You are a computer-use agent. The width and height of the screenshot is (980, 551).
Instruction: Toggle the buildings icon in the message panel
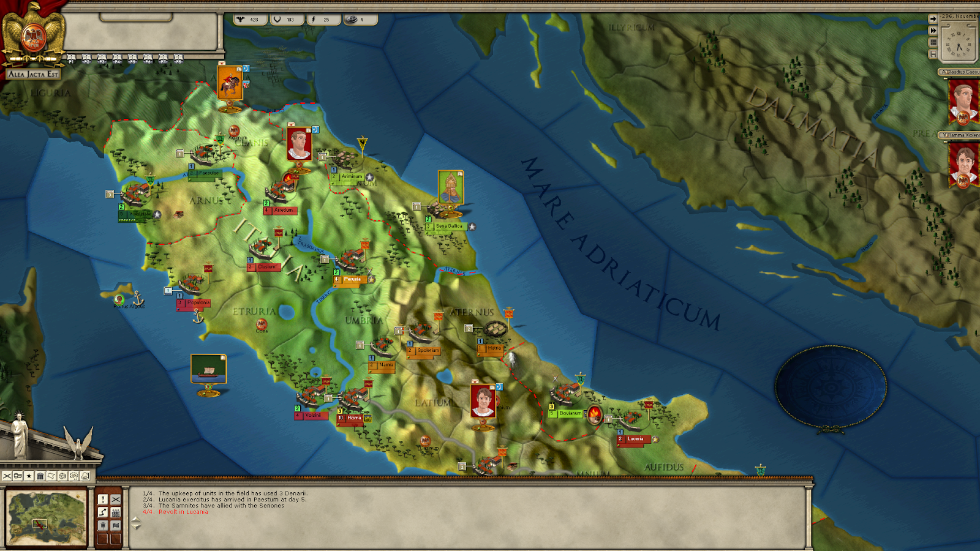(116, 512)
